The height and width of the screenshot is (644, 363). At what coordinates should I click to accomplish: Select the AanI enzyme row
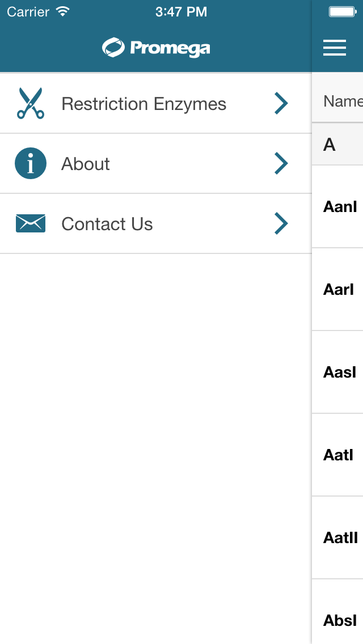pos(337,206)
